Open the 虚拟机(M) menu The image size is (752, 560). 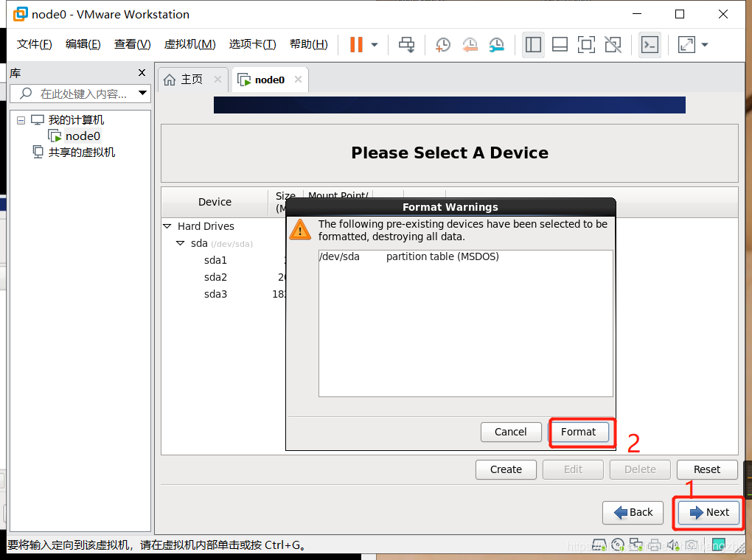(190, 44)
